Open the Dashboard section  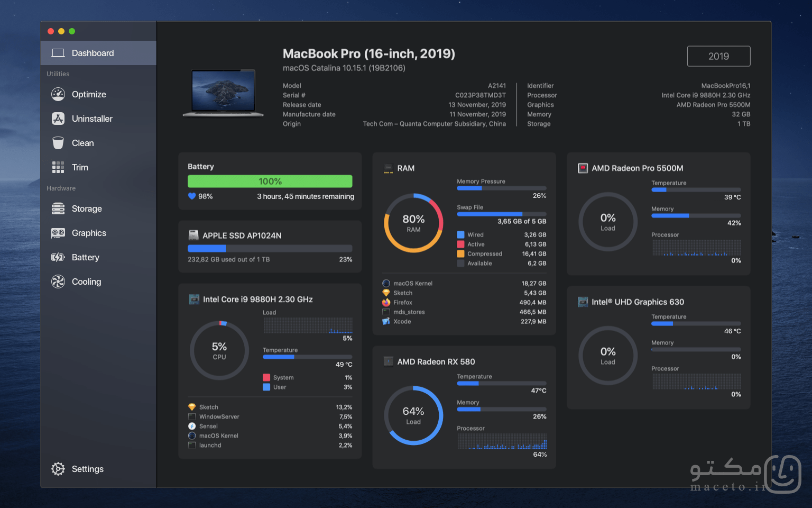click(99, 53)
